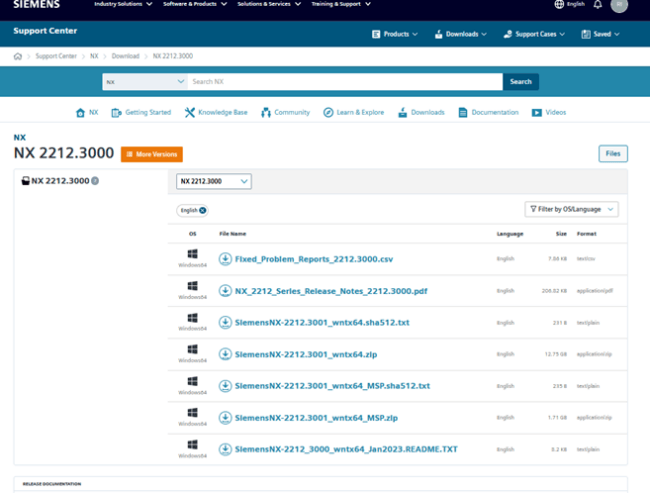
Task: Download Fixed_Problem_Reports_2212.3000.csv via its download icon
Action: (x=225, y=259)
